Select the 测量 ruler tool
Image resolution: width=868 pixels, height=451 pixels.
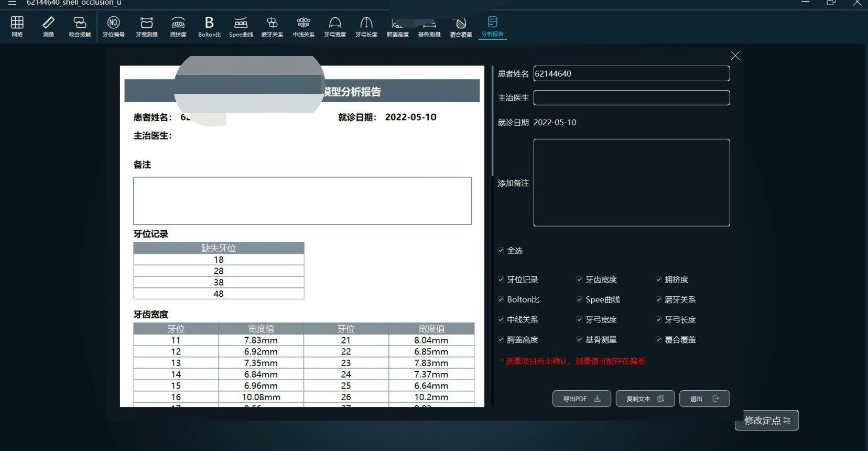tap(48, 26)
